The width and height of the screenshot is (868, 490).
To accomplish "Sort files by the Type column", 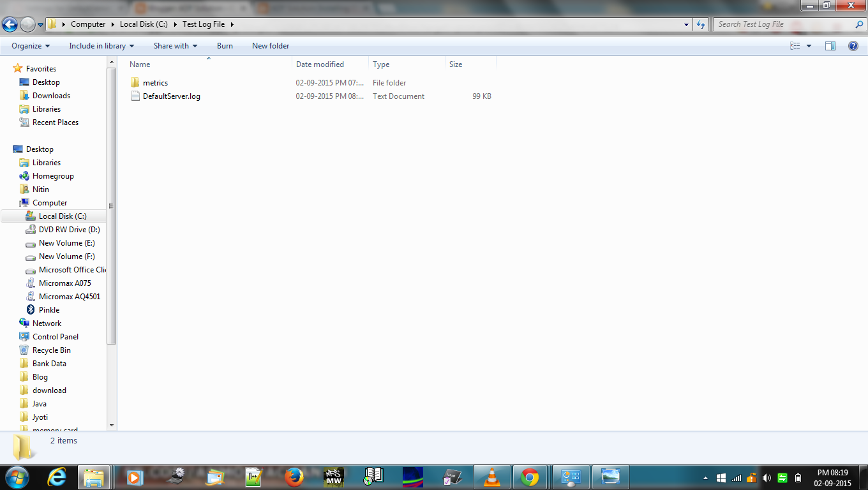I will tap(407, 64).
